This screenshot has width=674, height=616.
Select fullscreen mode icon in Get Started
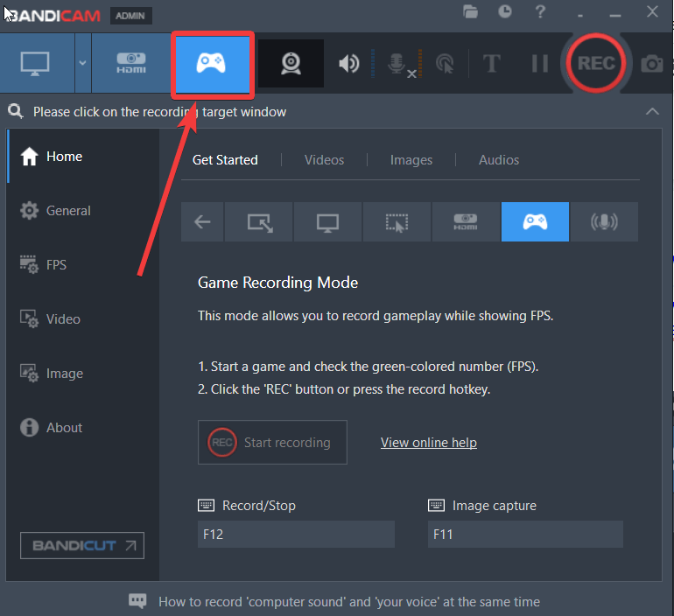click(x=327, y=221)
